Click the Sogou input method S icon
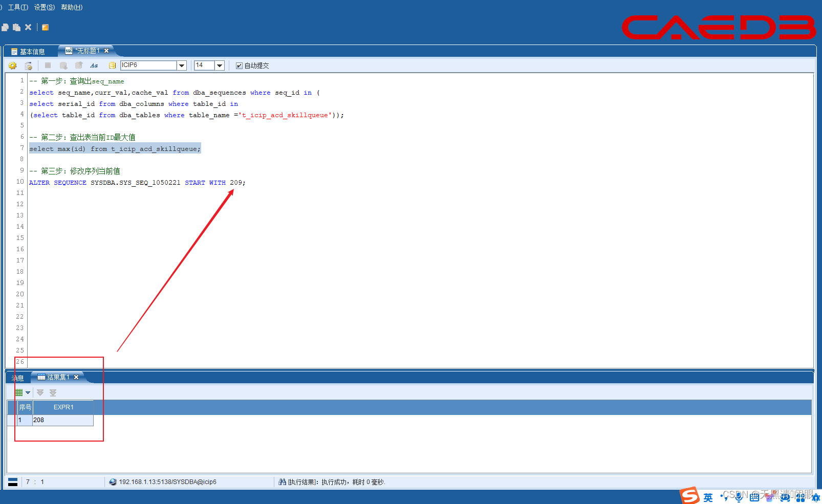This screenshot has height=504, width=822. pyautogui.click(x=689, y=495)
